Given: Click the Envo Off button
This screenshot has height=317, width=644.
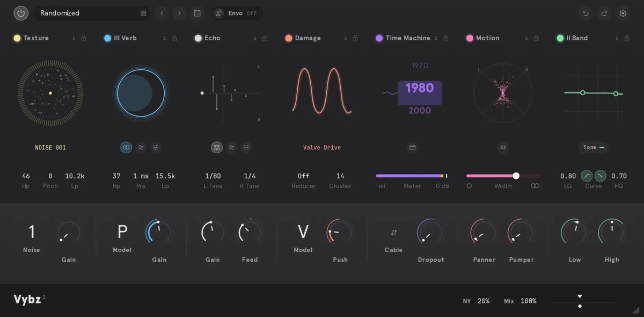Looking at the screenshot, I should point(237,13).
